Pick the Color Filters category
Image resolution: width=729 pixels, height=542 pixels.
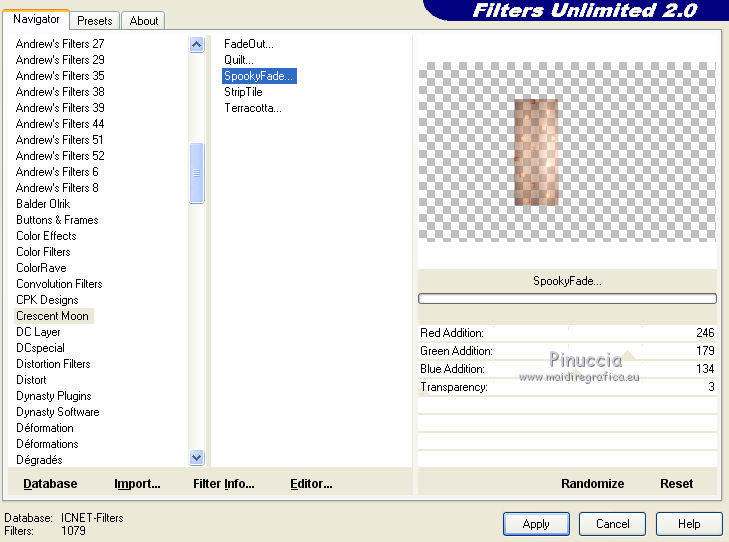coord(43,252)
